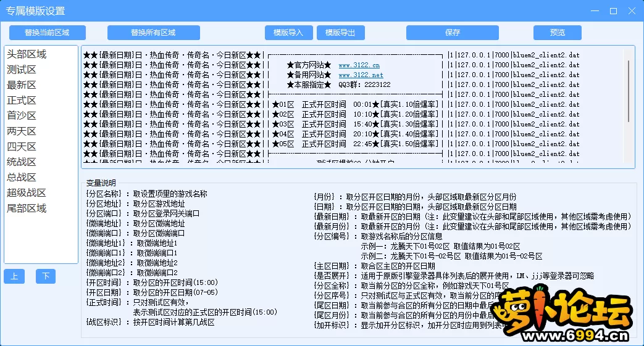This screenshot has height=346, width=644.
Task: Select the 正式区 list entry
Action: [22, 101]
